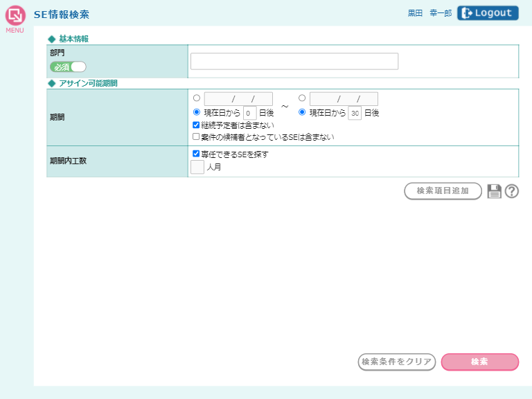Click the start days-offset field showing 0
The height and width of the screenshot is (399, 532).
click(x=250, y=113)
